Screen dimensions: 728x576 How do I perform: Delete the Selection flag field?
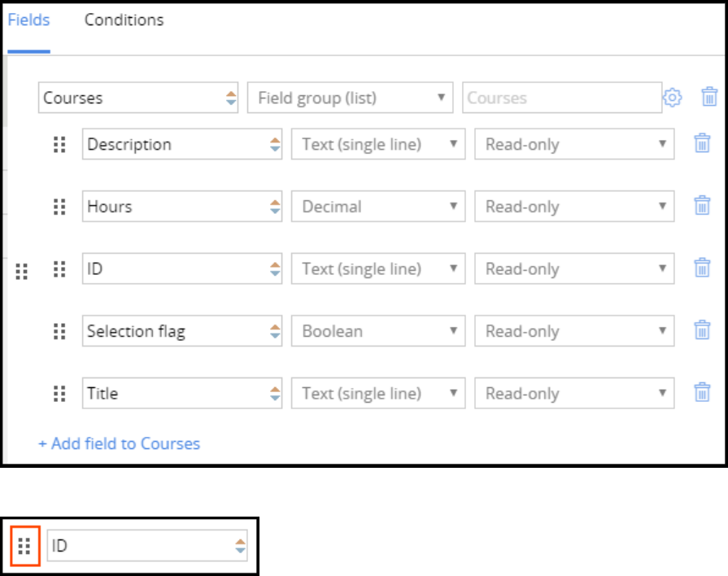pyautogui.click(x=702, y=330)
